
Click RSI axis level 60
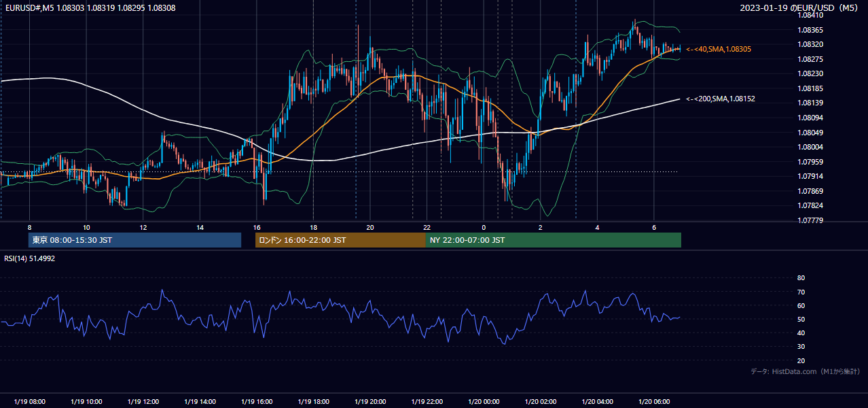801,305
